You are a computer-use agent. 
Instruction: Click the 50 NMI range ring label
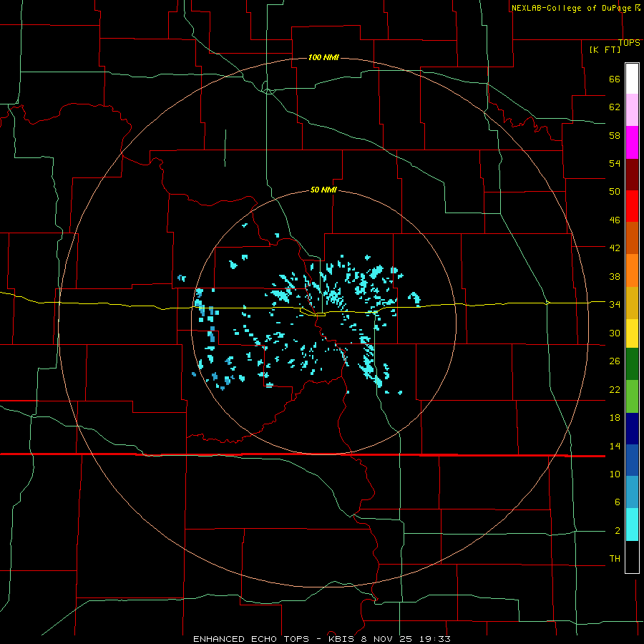point(323,190)
